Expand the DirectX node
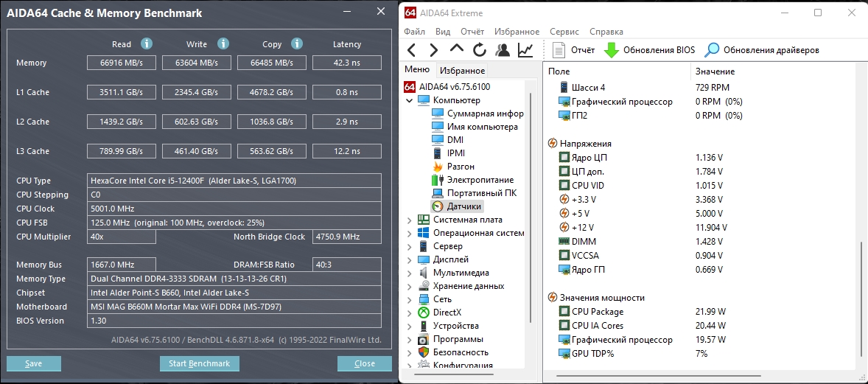 pos(409,313)
